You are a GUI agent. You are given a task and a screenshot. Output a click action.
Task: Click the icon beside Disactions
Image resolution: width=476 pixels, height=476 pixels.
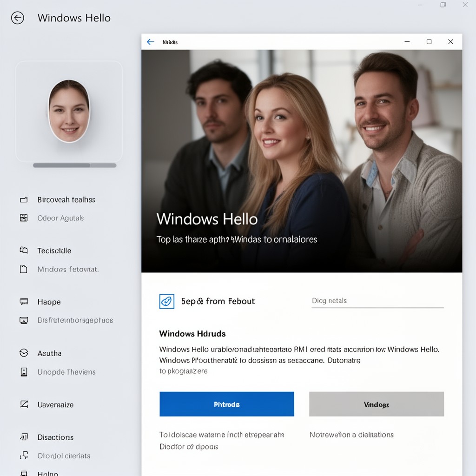[24, 437]
